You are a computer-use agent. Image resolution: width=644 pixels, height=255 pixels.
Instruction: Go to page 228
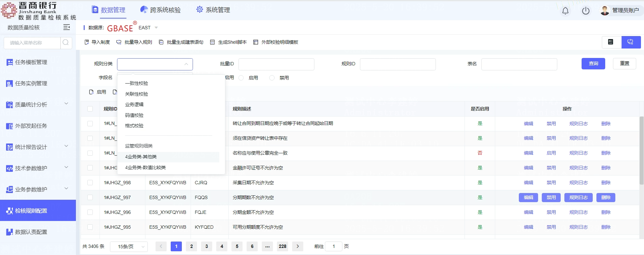[283, 247]
